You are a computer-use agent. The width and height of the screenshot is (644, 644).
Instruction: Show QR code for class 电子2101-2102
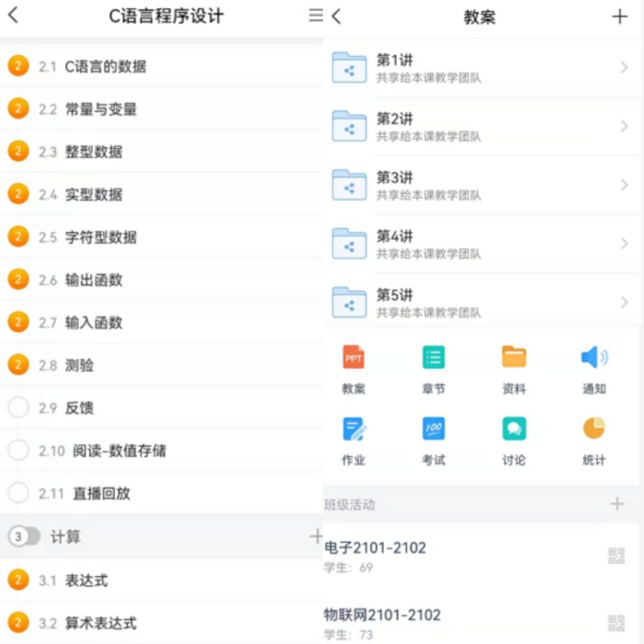616,556
